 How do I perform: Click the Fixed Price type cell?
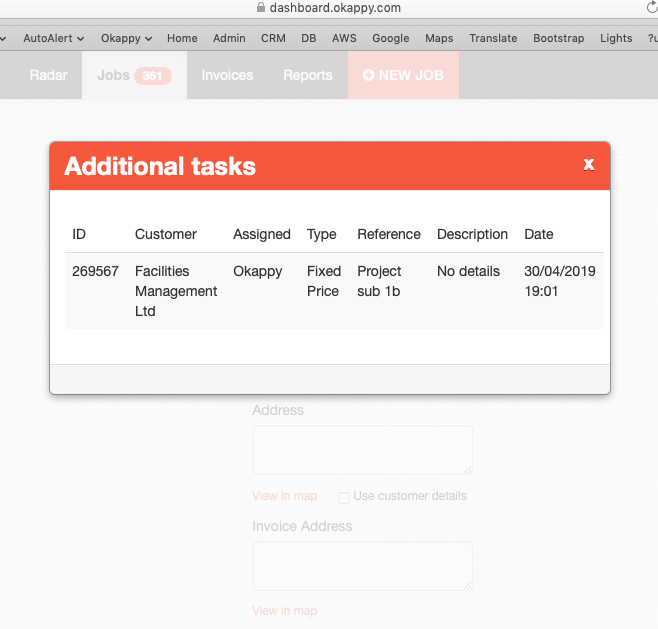(324, 281)
